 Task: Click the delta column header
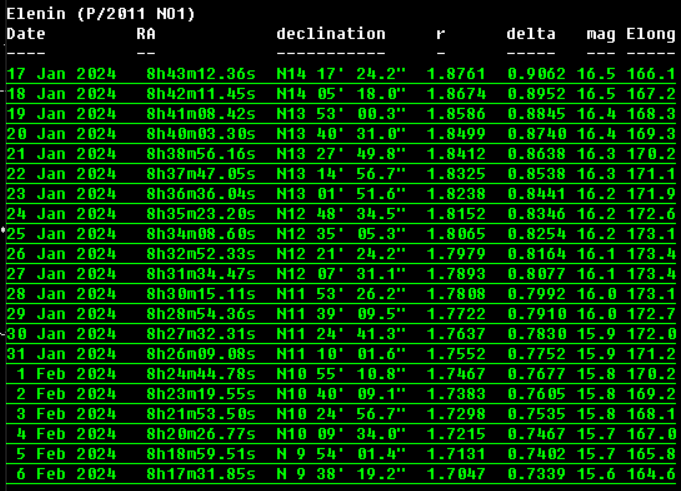click(531, 34)
